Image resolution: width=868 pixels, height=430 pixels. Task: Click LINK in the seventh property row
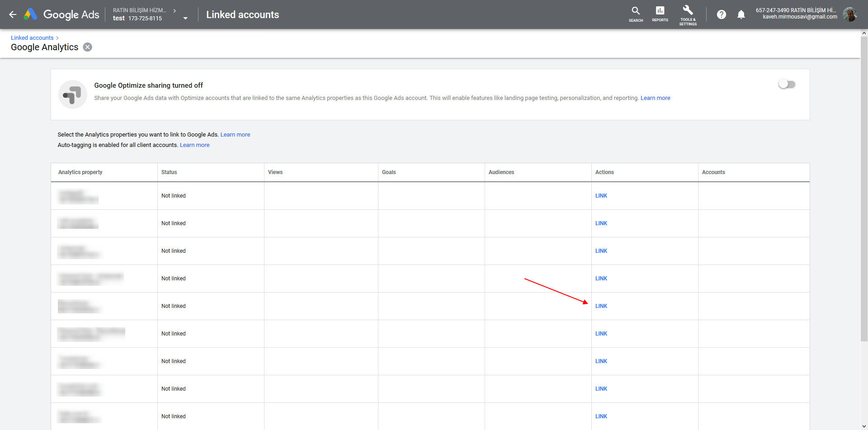[x=601, y=361]
